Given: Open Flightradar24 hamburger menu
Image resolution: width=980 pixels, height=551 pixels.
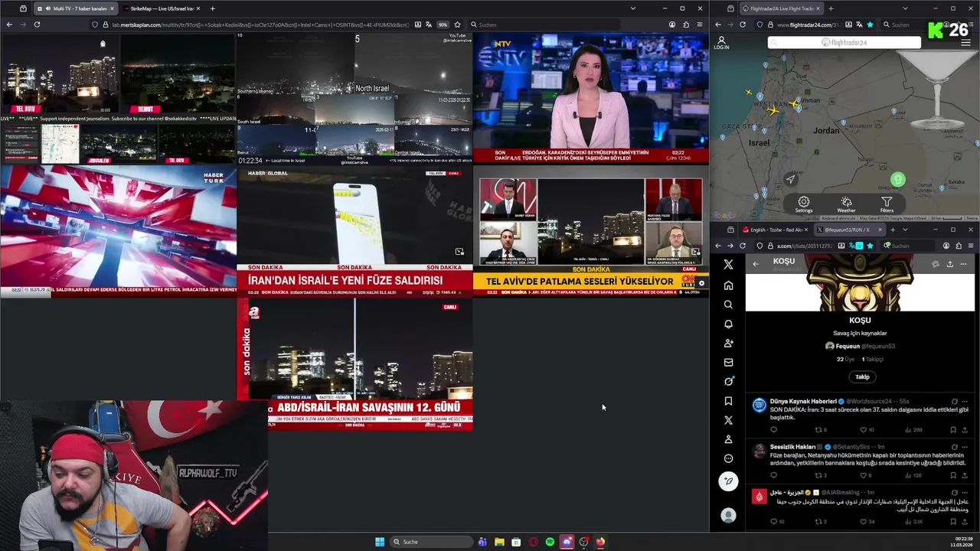Looking at the screenshot, I should click(965, 43).
